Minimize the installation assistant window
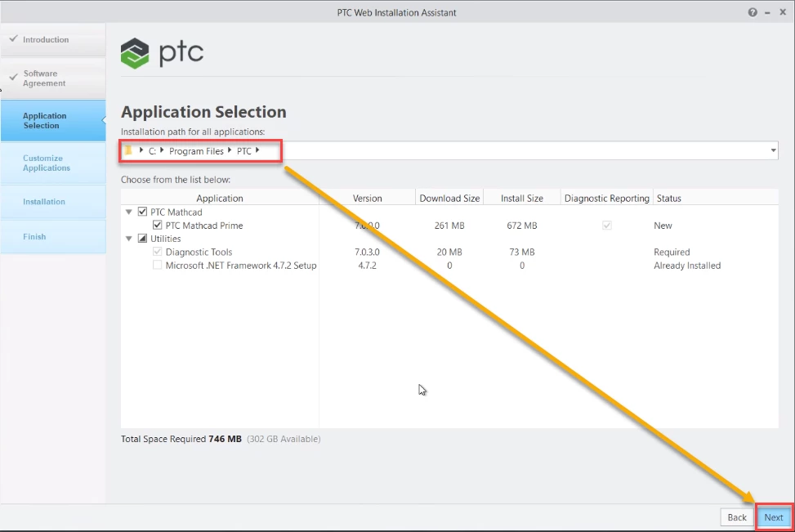795x532 pixels. tap(767, 13)
